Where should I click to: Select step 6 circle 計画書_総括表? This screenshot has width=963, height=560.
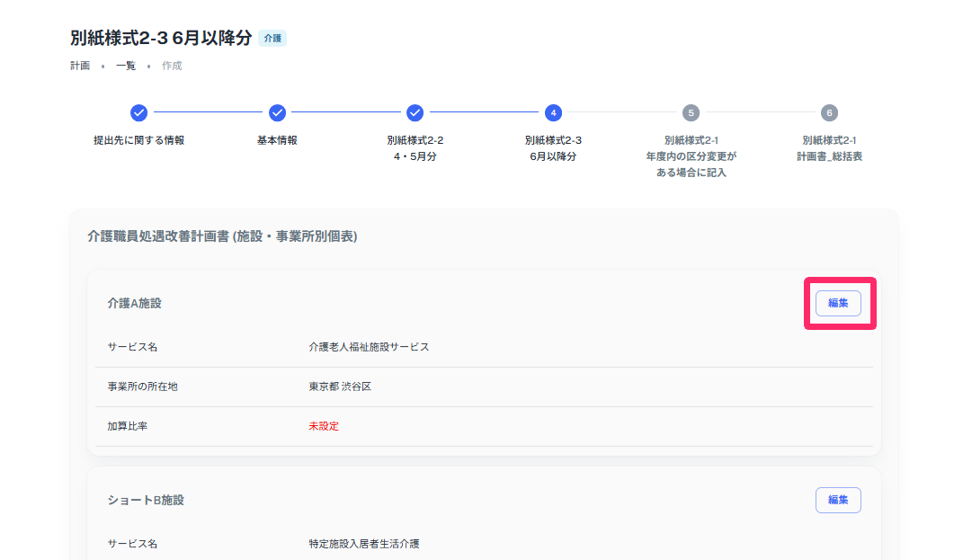tap(829, 113)
